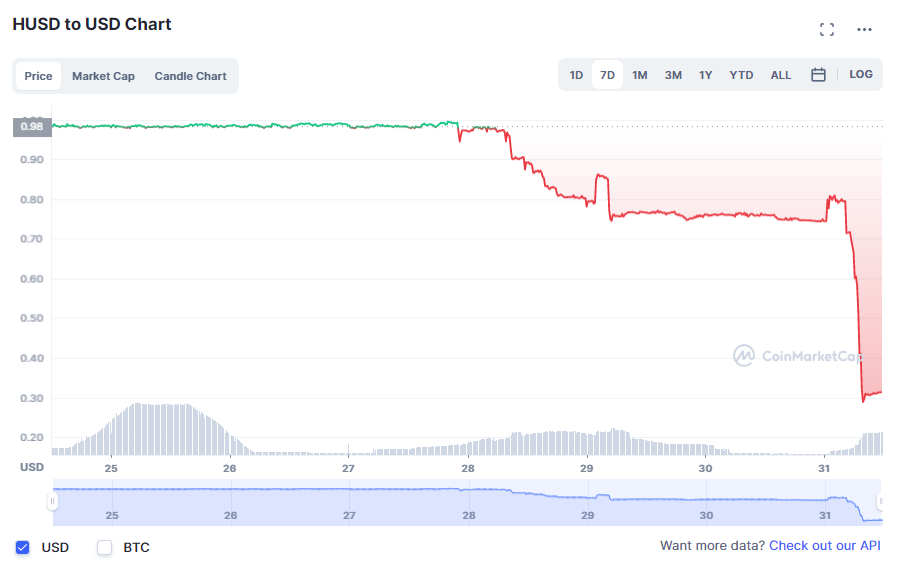Click the 26 date marker in navigator
The height and width of the screenshot is (582, 903).
tap(230, 515)
